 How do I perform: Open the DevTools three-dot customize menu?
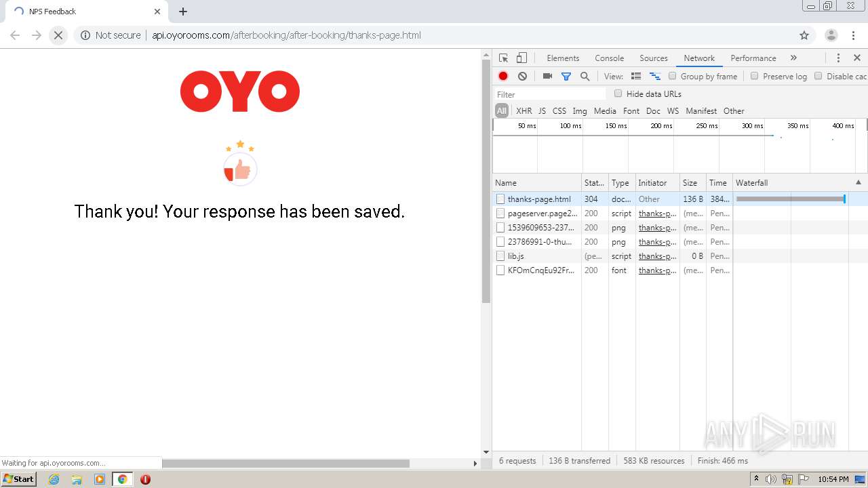click(x=838, y=58)
